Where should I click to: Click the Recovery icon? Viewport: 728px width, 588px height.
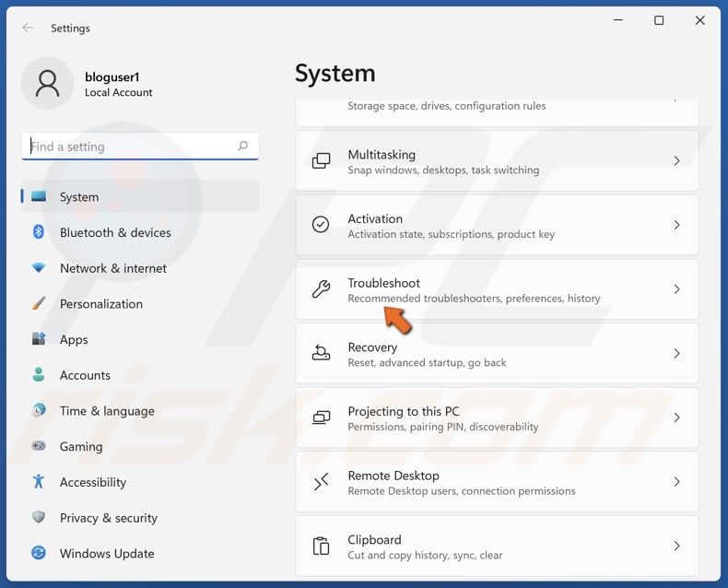[x=321, y=353]
